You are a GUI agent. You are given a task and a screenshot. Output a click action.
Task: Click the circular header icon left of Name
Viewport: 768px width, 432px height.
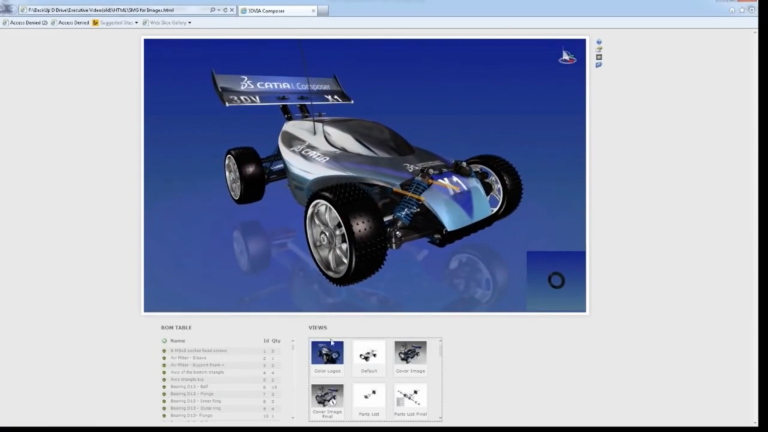click(164, 341)
